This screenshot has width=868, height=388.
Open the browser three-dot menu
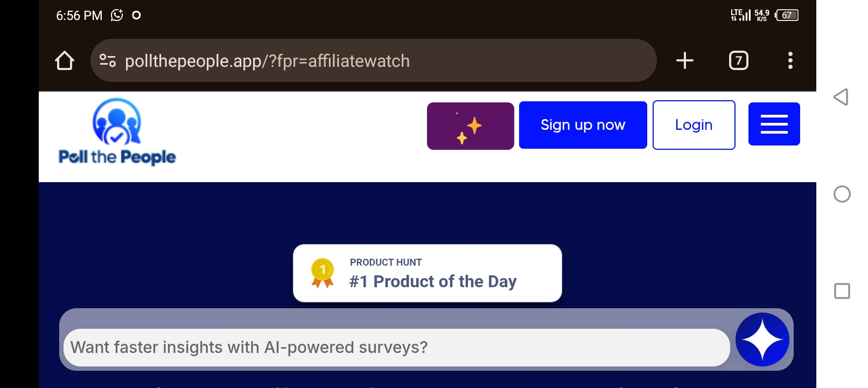pos(790,60)
